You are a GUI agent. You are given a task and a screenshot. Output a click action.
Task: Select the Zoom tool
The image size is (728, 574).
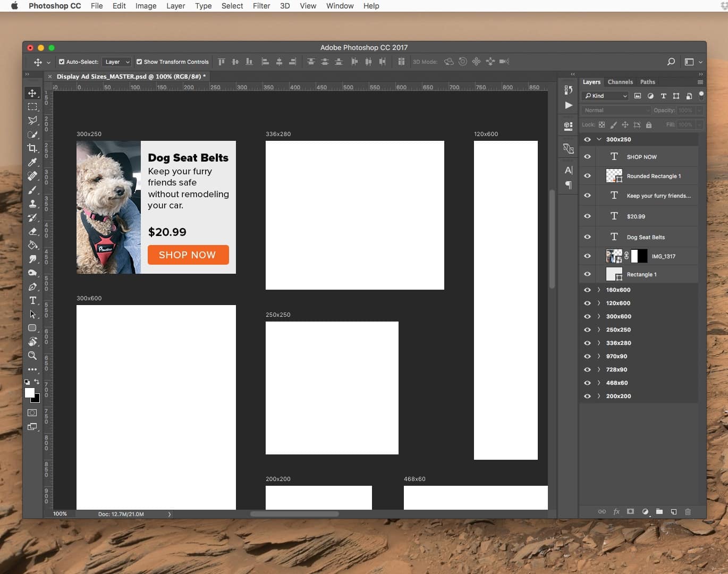coord(32,356)
